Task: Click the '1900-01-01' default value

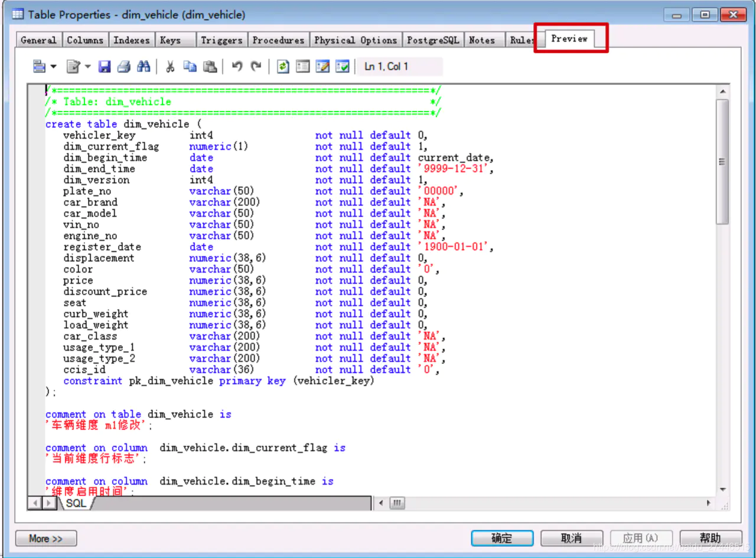Action: coord(454,247)
